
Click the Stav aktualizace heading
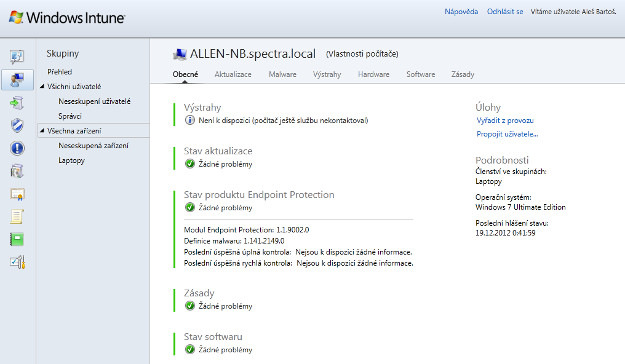point(218,151)
